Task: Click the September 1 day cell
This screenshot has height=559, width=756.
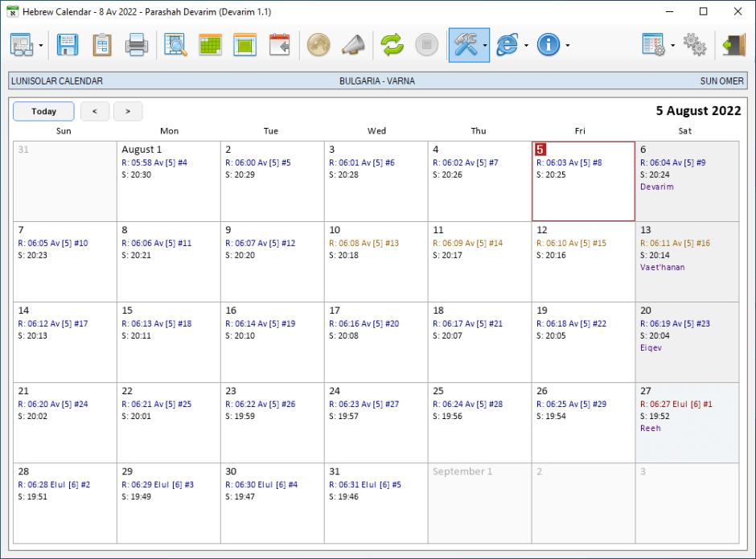Action: coord(479,503)
